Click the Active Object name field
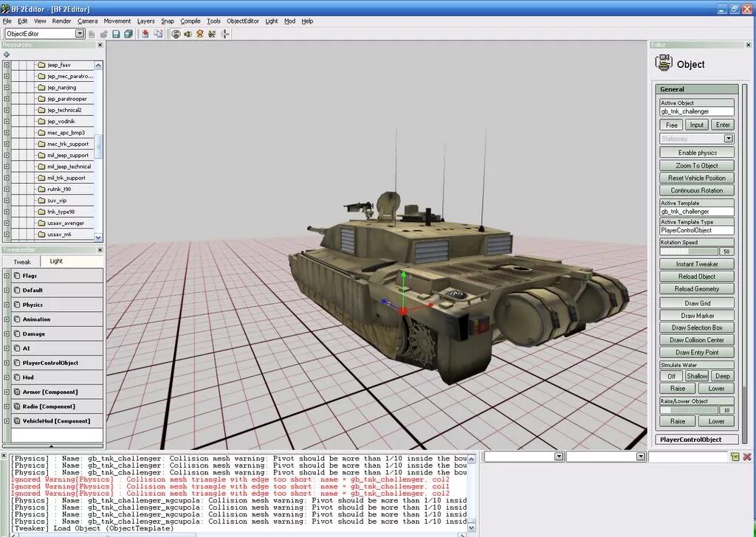Screen dimensions: 756x537 697,111
